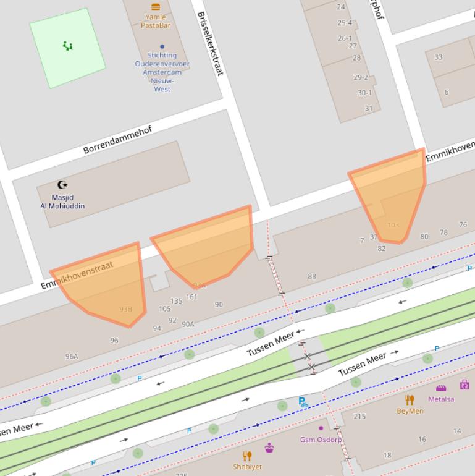The image size is (475, 476).
Task: Select the Metalsa bakery icon
Action: click(x=441, y=388)
